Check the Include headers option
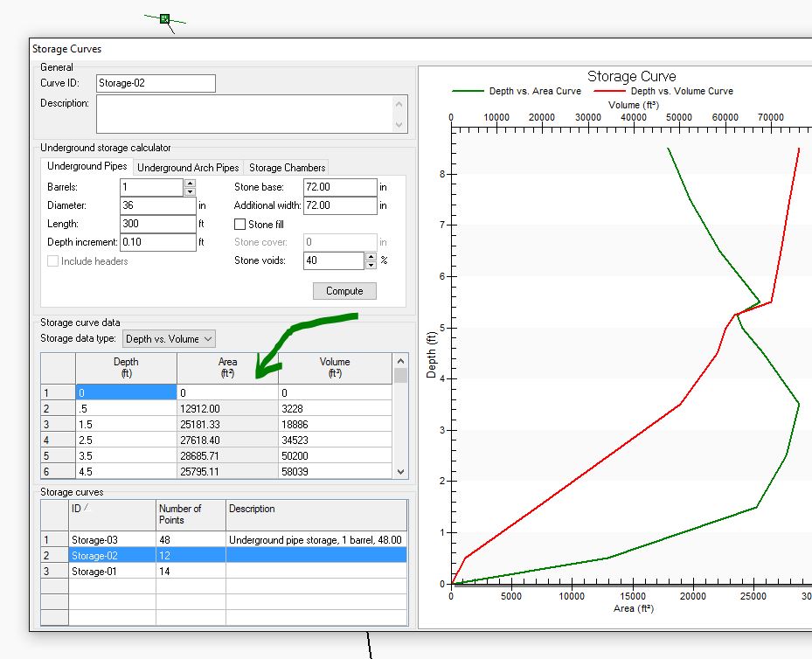This screenshot has height=659, width=812. (x=52, y=260)
